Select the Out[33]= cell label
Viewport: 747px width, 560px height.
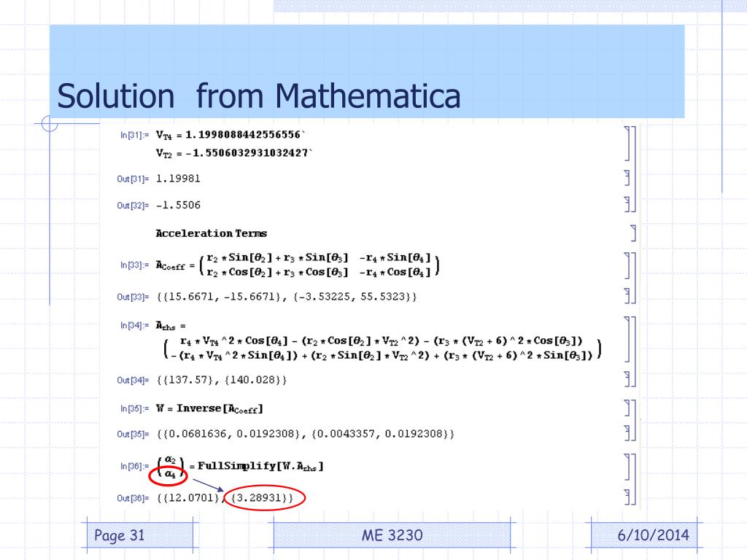pos(133,297)
